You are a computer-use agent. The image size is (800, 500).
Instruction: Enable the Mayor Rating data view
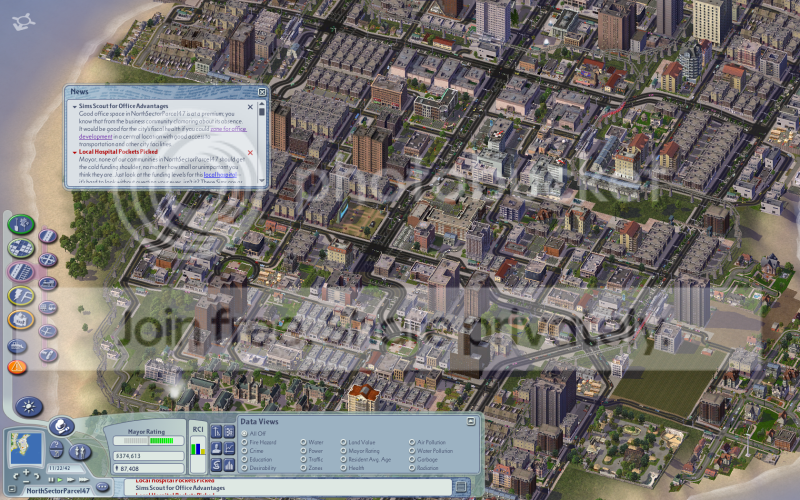(343, 451)
